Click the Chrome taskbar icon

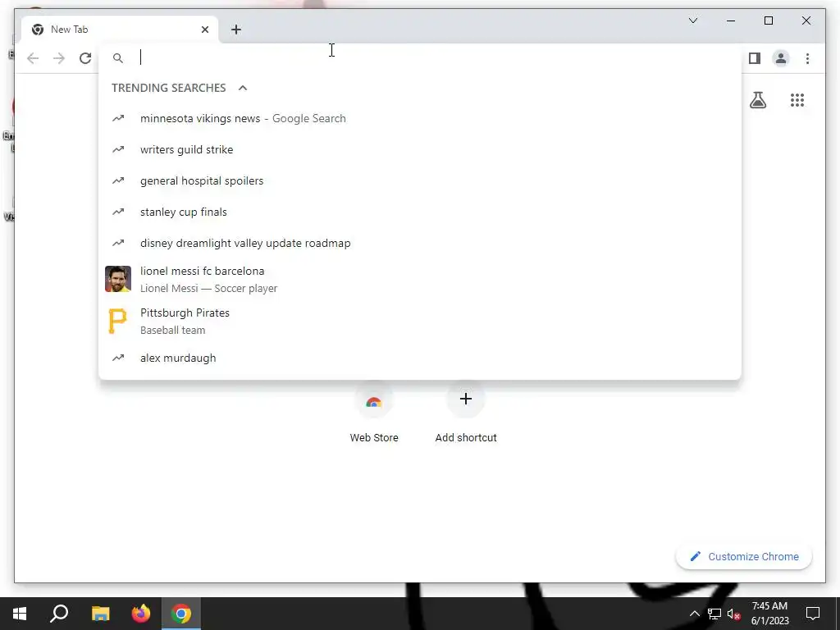181,614
